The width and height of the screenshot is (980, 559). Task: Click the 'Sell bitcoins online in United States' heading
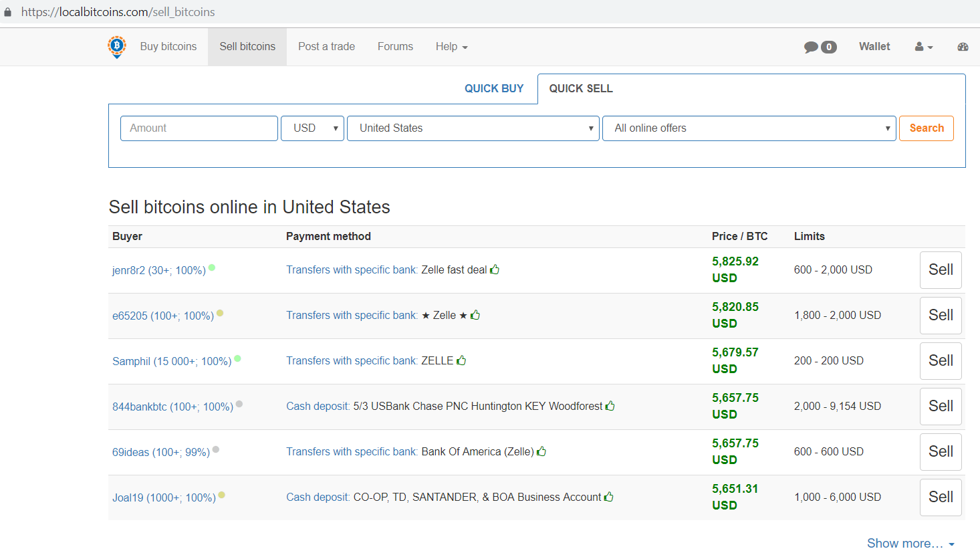249,207
